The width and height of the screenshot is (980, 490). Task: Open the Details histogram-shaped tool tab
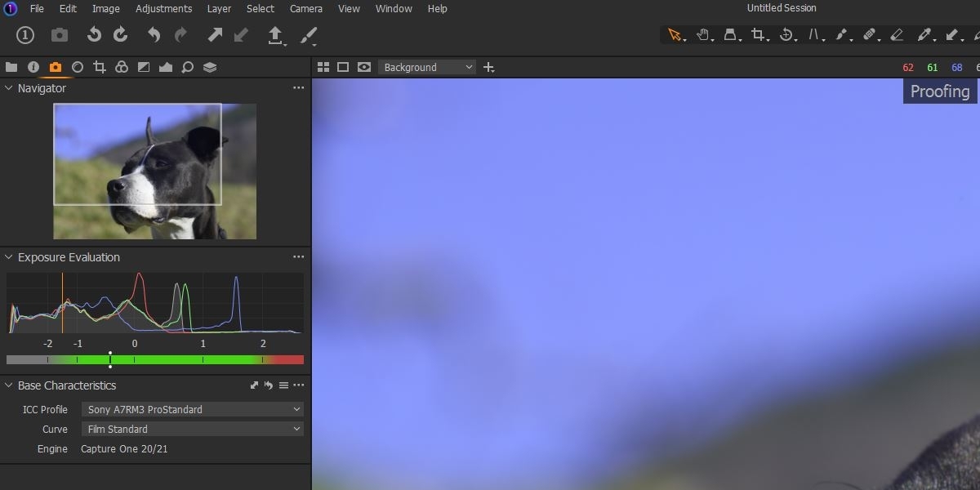[166, 67]
